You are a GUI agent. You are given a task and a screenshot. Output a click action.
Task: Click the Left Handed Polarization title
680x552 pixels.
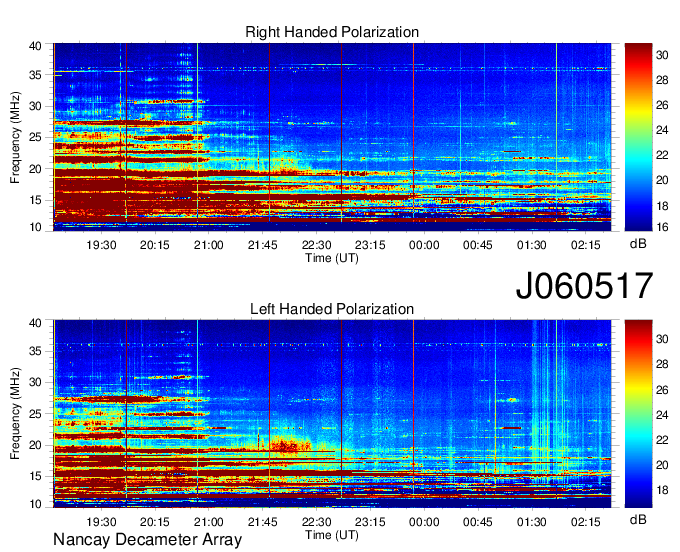332,309
